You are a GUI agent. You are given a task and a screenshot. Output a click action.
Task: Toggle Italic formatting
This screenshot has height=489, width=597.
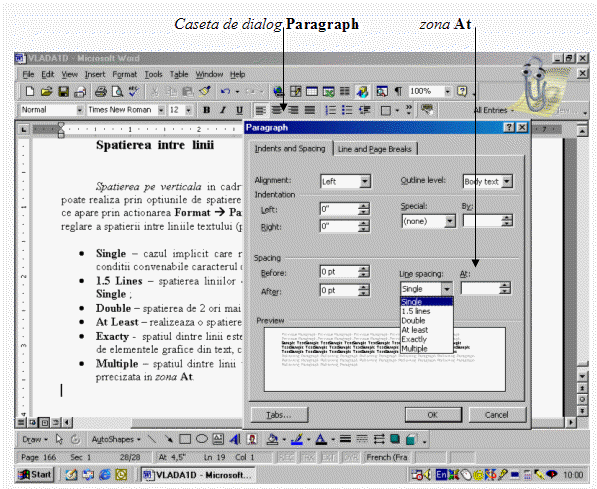point(223,110)
